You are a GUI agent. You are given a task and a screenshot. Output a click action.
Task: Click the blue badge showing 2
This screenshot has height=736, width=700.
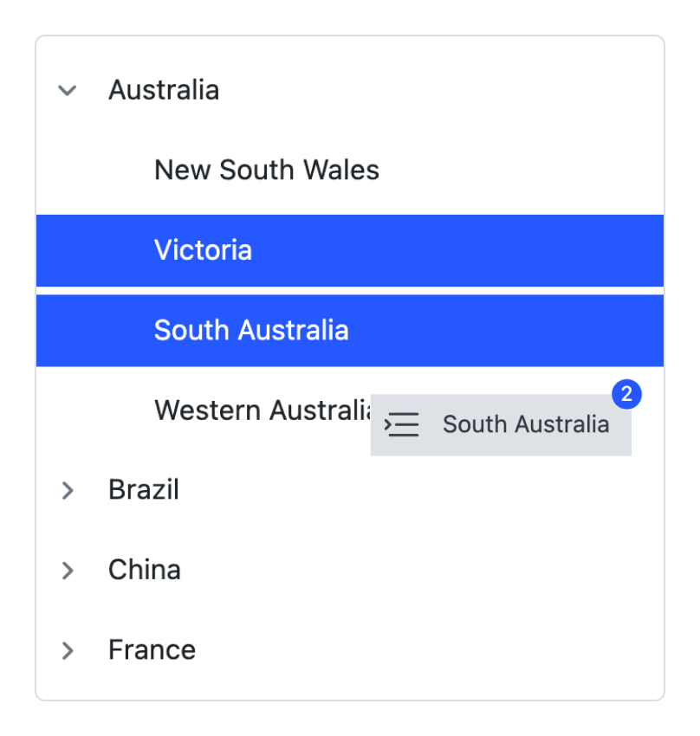coord(626,395)
